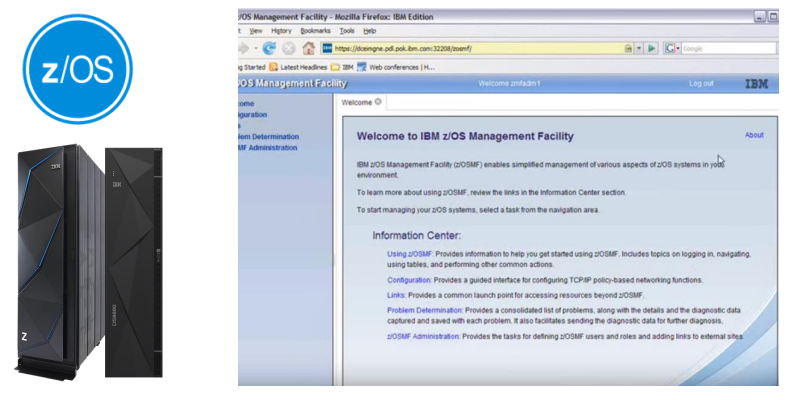This screenshot has width=794, height=400.
Task: Click the stop loading icon in the toolbar
Action: coord(289,49)
